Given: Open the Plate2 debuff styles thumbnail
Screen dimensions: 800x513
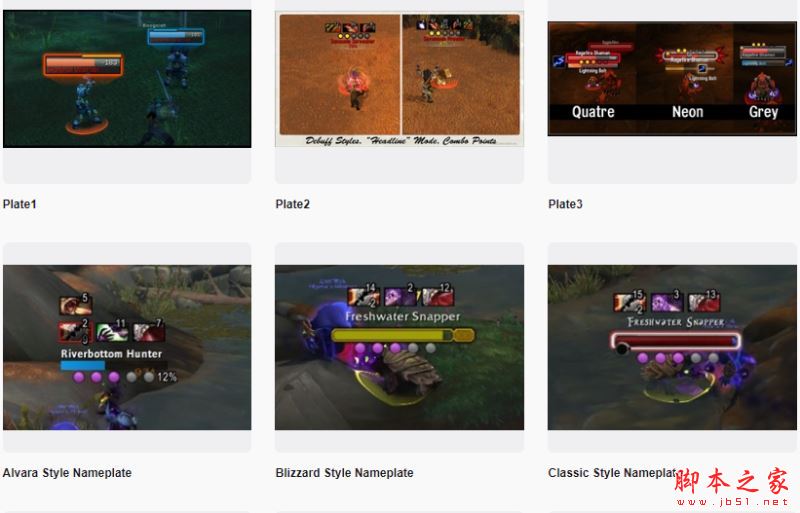Looking at the screenshot, I should (399, 79).
